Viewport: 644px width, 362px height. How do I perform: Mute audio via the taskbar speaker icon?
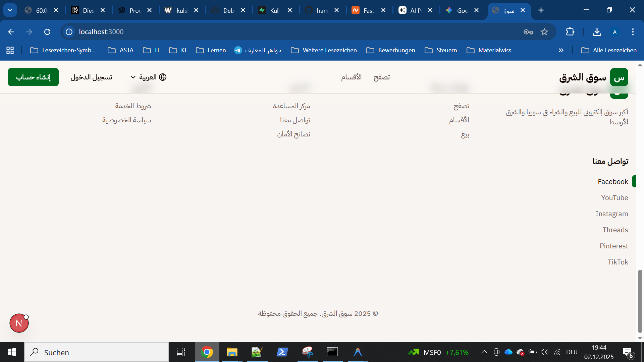(544, 352)
